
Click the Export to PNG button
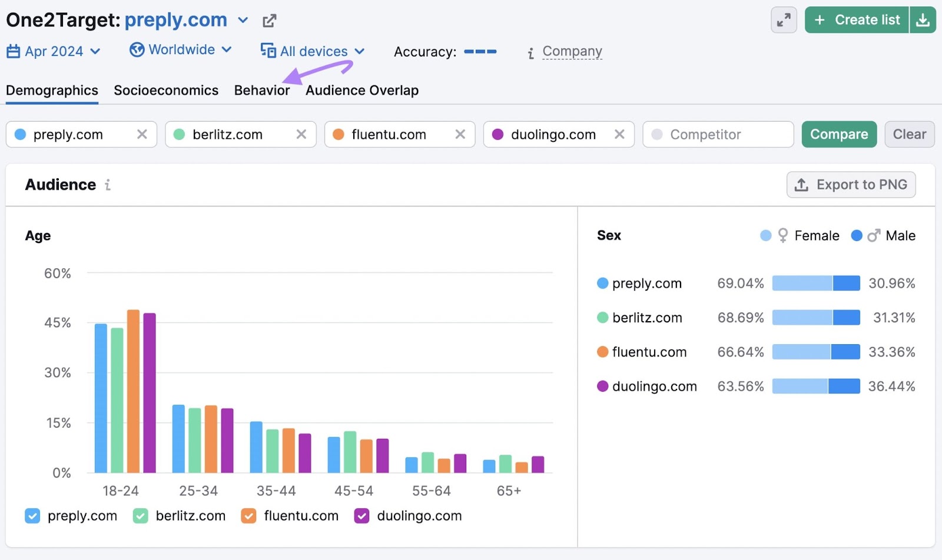[x=851, y=184]
